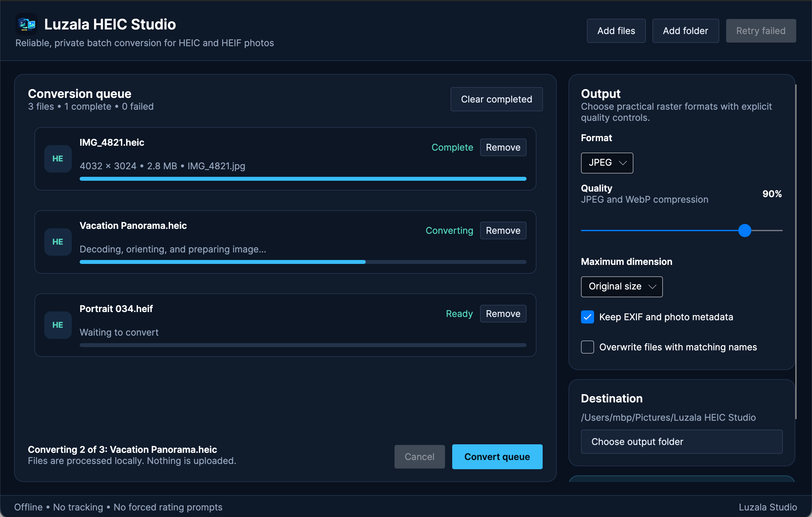
Task: Click 'JPEG and WebP compression' description
Action: click(645, 200)
